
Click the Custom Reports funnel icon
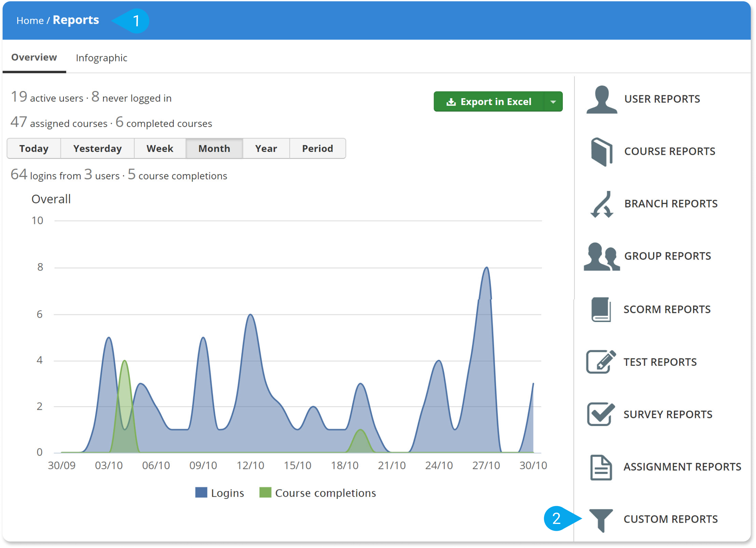coord(601,520)
